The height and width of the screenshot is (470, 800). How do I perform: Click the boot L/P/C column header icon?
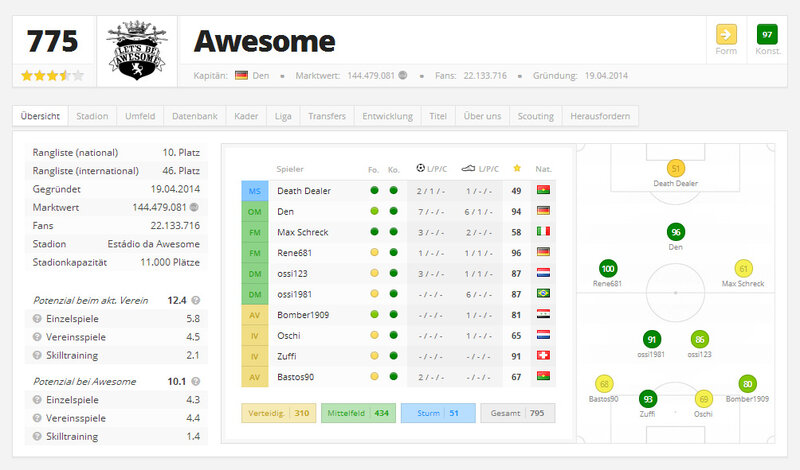click(468, 168)
